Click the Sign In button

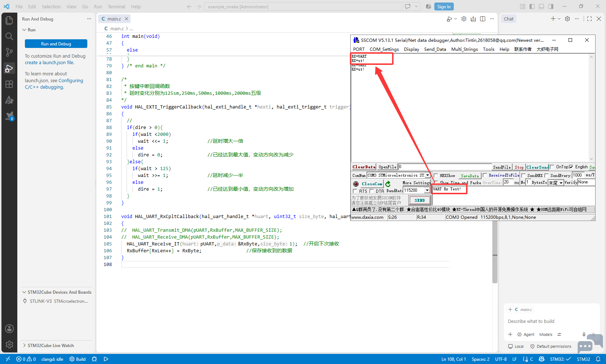tap(444, 6)
